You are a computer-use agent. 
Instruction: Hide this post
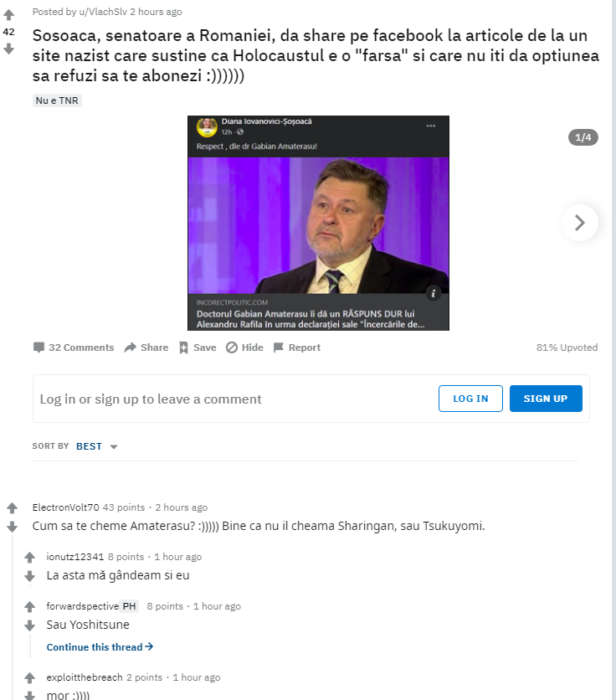pyautogui.click(x=244, y=347)
